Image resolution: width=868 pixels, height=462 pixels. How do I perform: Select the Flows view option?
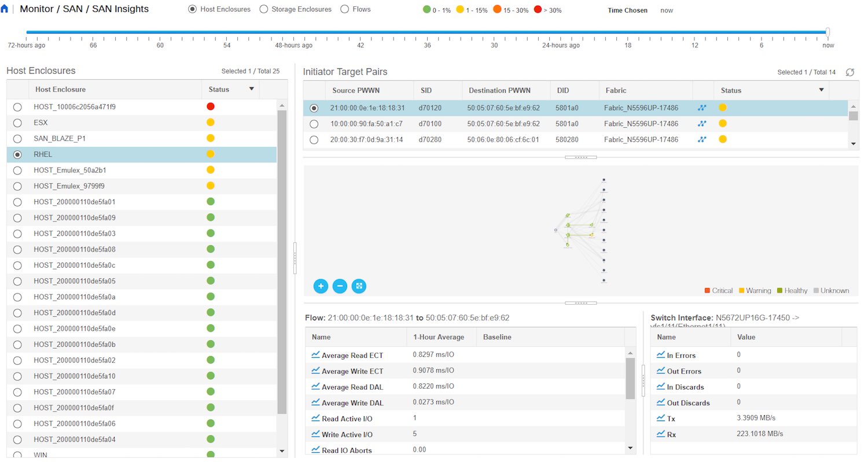coord(344,9)
